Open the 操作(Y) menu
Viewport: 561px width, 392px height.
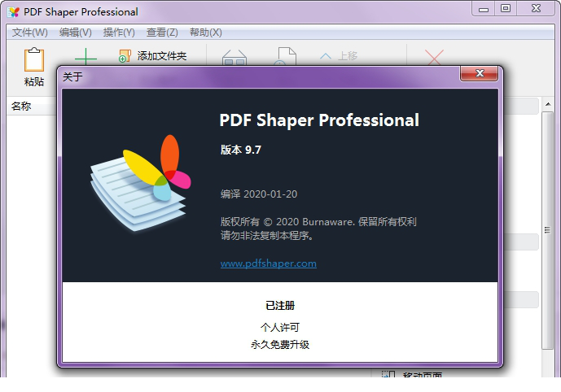[119, 33]
